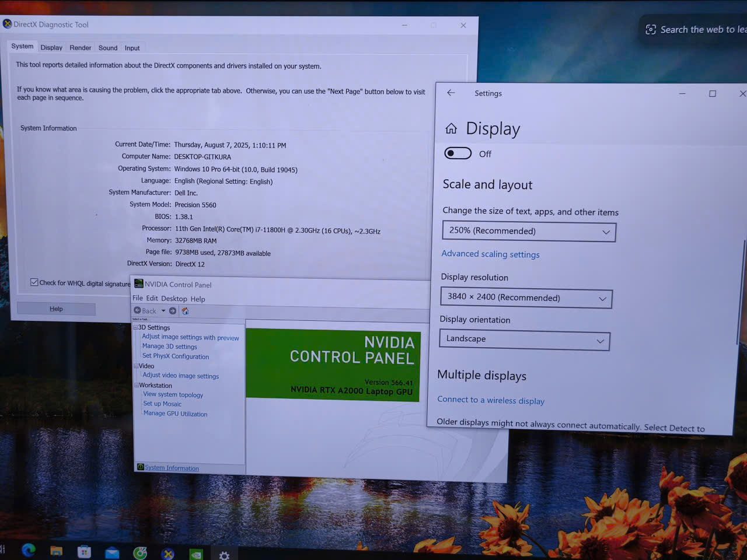Open File Explorer from taskbar
Viewport: 747px width, 560px height.
[x=57, y=551]
